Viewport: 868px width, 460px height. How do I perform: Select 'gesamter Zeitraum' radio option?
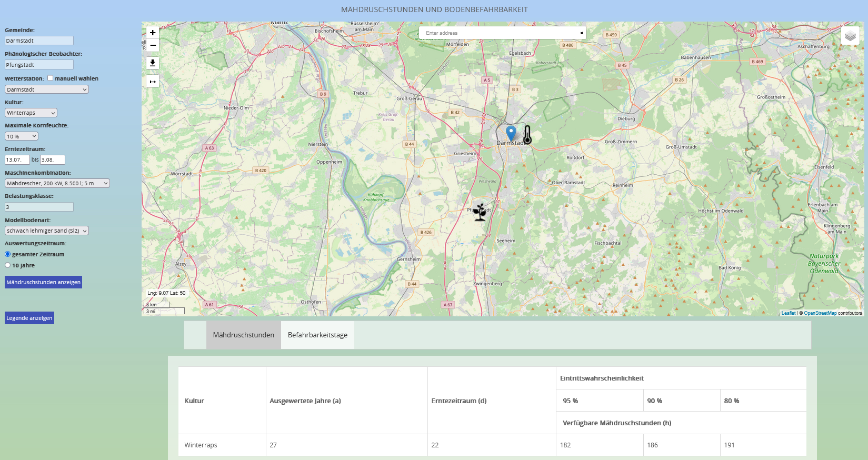pos(8,254)
